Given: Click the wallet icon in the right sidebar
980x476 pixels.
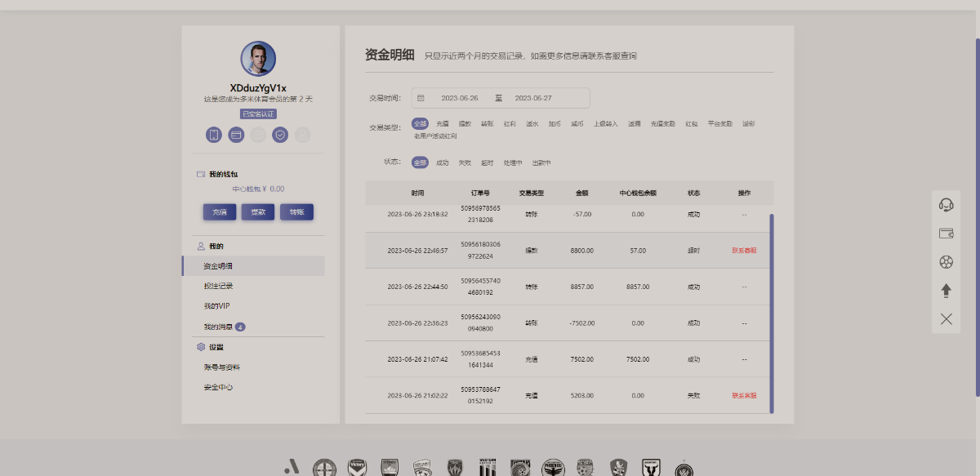Looking at the screenshot, I should point(946,234).
